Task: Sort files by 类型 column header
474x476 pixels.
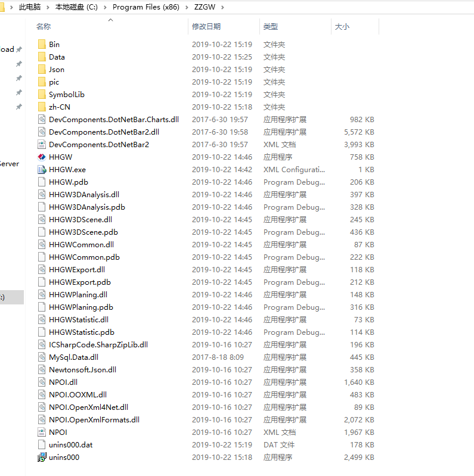Action: [271, 27]
